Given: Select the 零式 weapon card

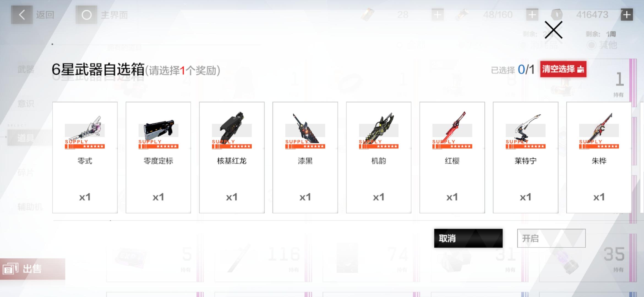Looking at the screenshot, I should pos(85,157).
